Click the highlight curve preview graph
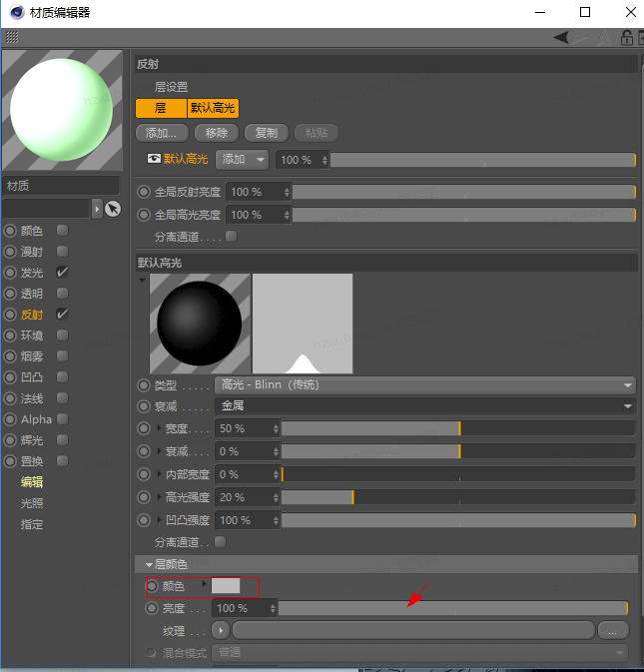This screenshot has height=672, width=644. [x=303, y=324]
